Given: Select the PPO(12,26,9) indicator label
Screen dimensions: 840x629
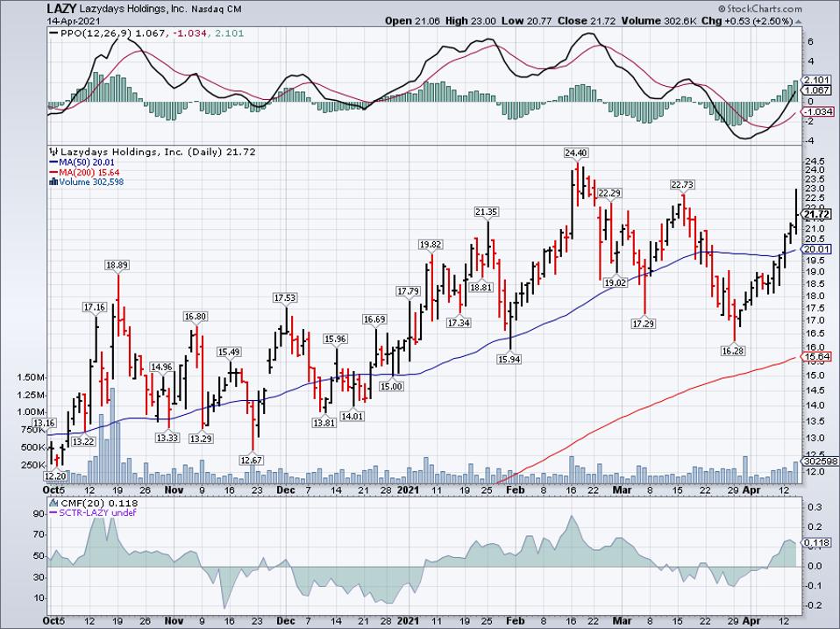Looking at the screenshot, I should pos(96,33).
